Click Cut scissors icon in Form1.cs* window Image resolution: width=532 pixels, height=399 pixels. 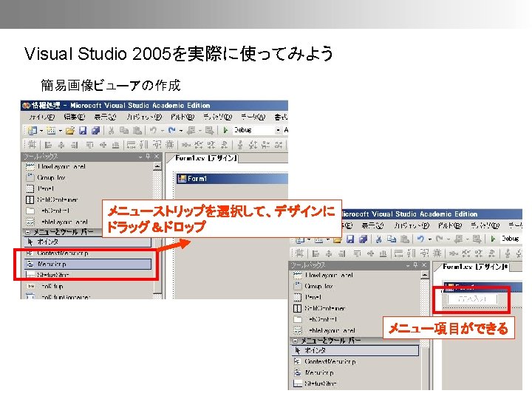[378, 239]
